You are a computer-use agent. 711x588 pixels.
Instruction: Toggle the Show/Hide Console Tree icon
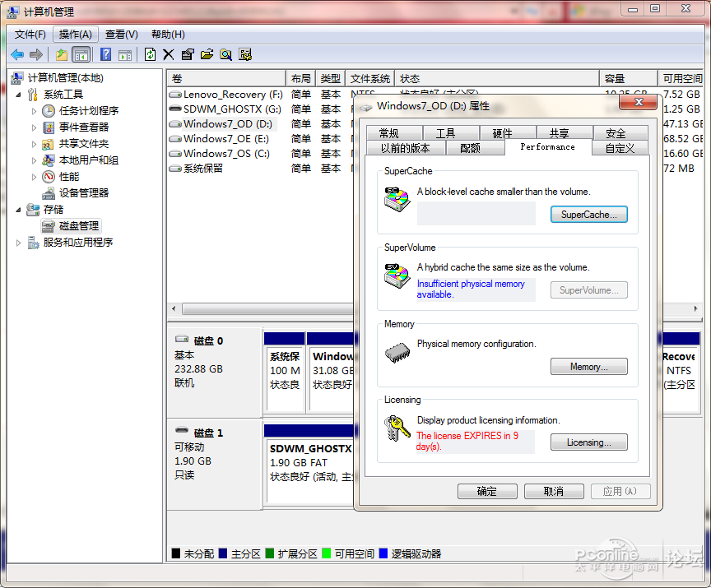81,55
